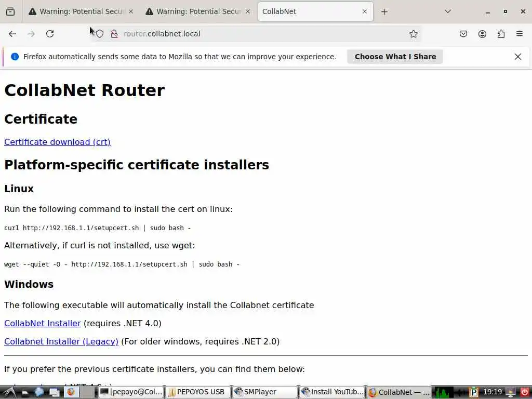Switch to PEPOYOS USB taskbar window
The image size is (532, 399).
click(197, 392)
